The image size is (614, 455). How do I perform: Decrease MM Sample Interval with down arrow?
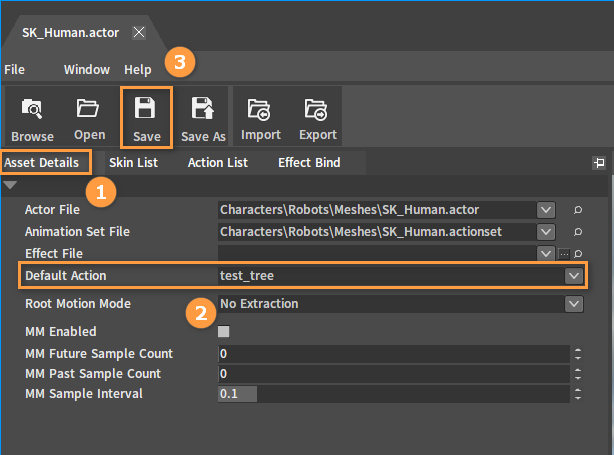[x=578, y=397]
